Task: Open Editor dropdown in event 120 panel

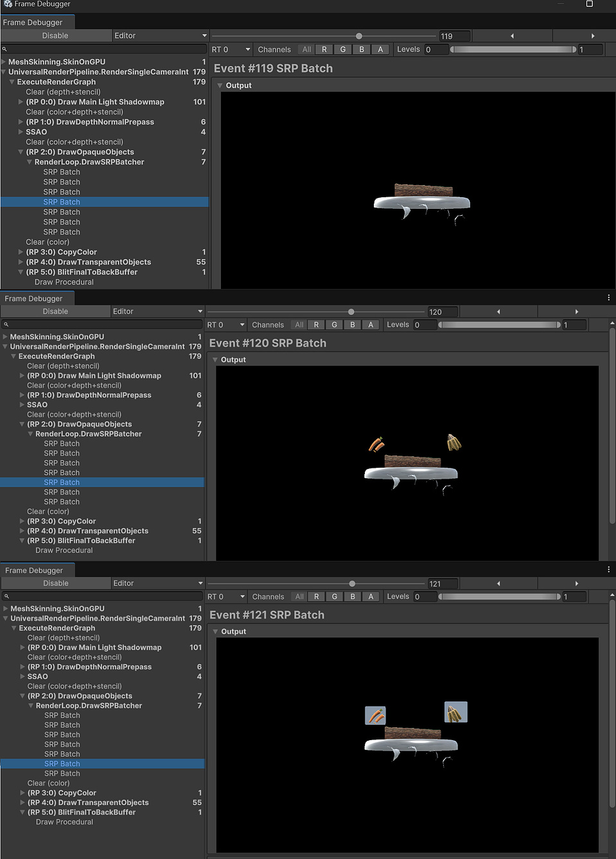Action: click(158, 312)
